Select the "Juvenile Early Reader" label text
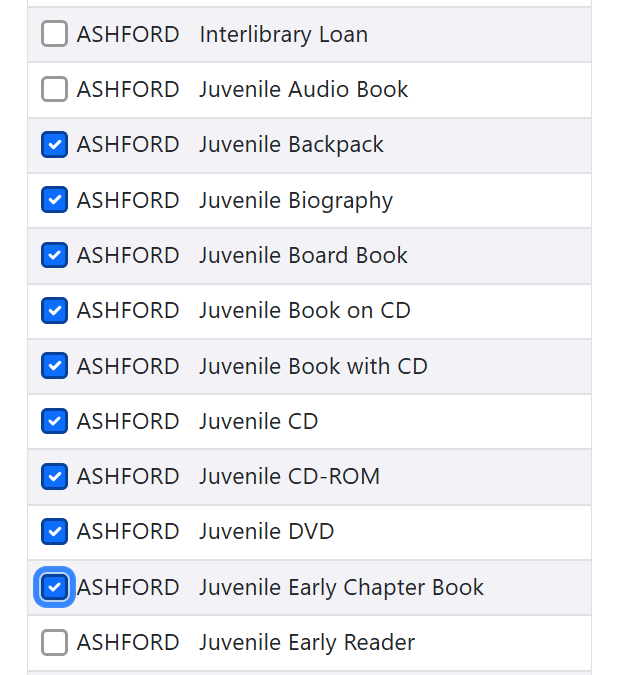Viewport: 625px width, 675px height. tap(306, 642)
